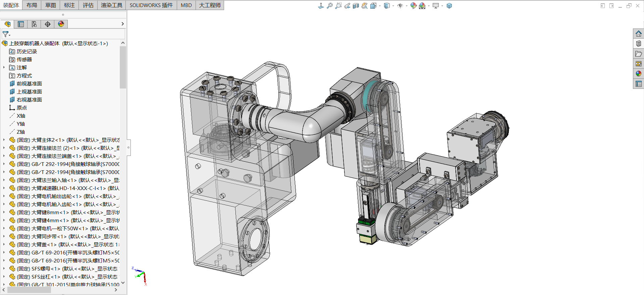
Task: Expand the hidden panel tabs chevron
Action: [122, 24]
